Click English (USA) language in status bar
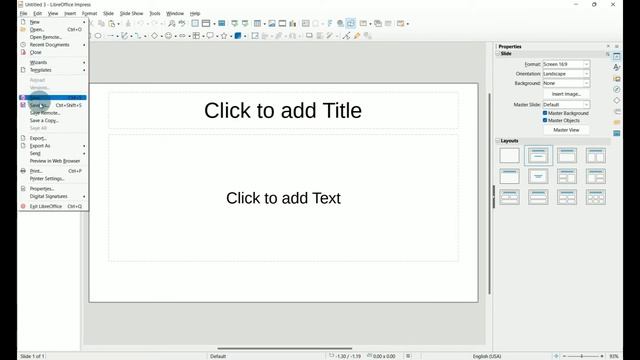Image resolution: width=640 pixels, height=360 pixels. pos(487,356)
